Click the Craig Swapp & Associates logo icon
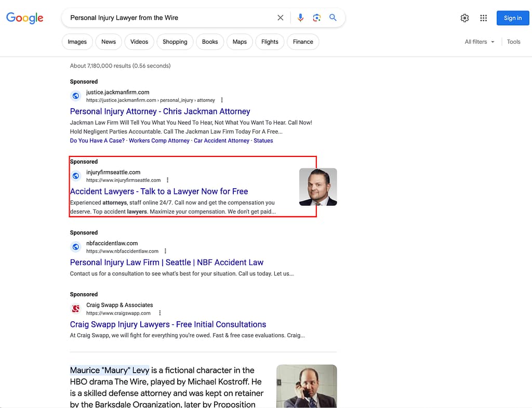This screenshot has width=532, height=408. tap(76, 309)
